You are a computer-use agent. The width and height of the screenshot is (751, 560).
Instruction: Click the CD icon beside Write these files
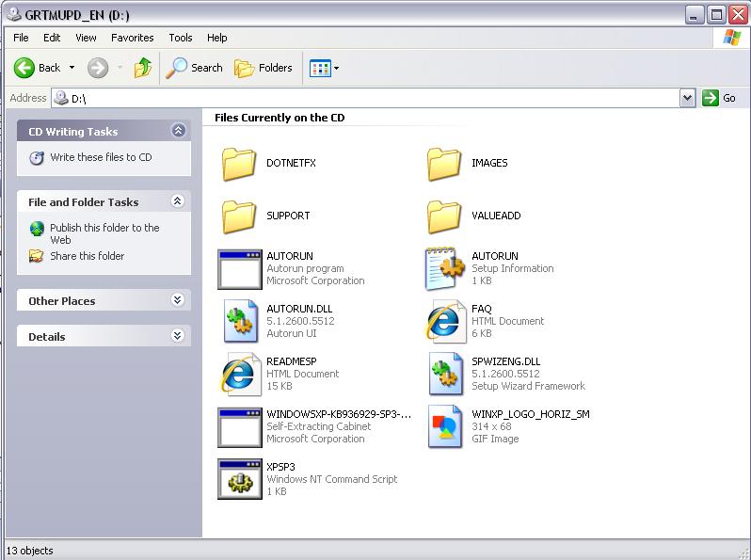click(37, 157)
